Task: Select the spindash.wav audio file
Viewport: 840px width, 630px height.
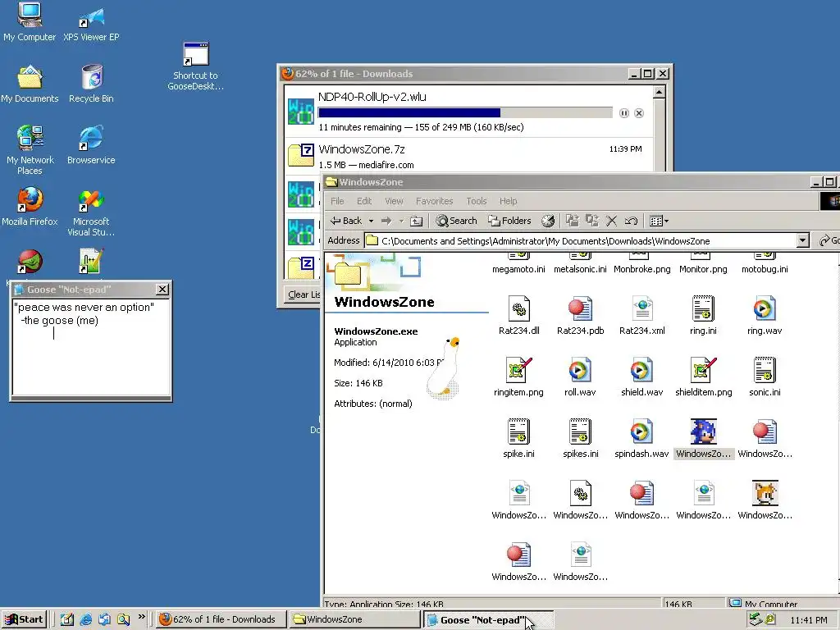Action: tap(641, 431)
